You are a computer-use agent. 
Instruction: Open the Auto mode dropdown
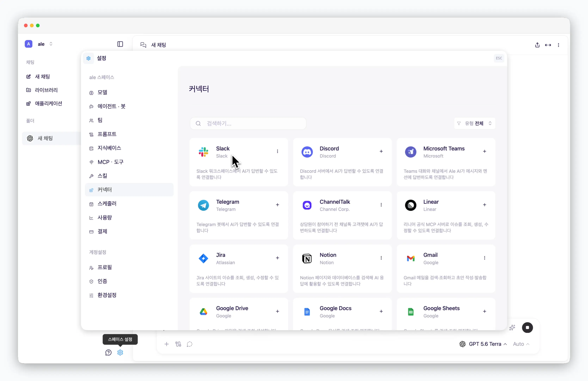[521, 344]
